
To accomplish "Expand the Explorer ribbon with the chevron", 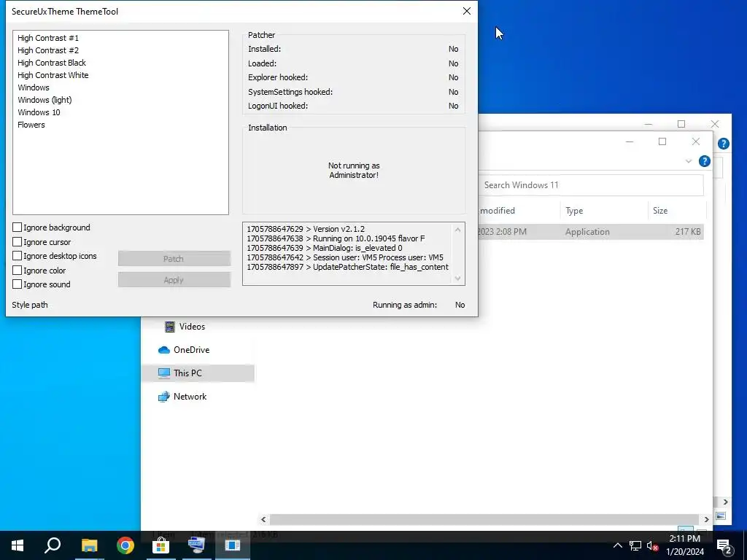I will coord(689,161).
